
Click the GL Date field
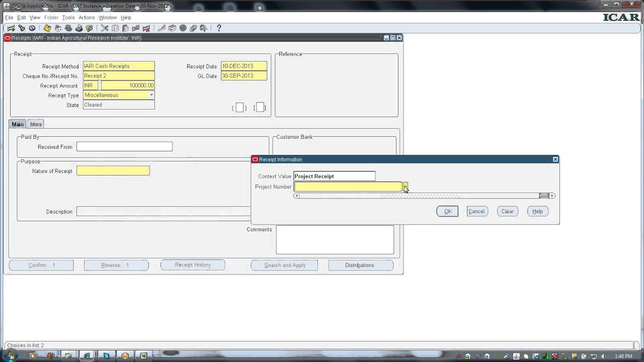click(x=244, y=76)
